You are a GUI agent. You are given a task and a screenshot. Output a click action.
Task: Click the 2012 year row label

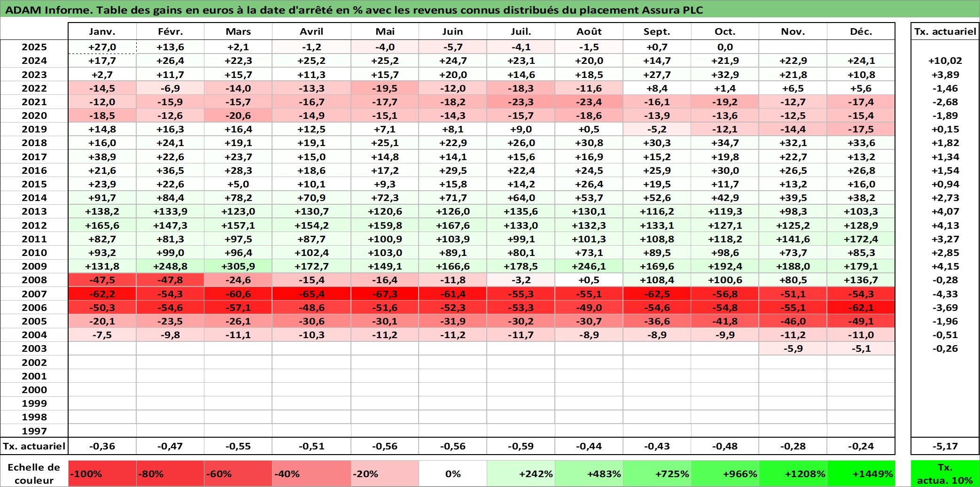pos(34,225)
